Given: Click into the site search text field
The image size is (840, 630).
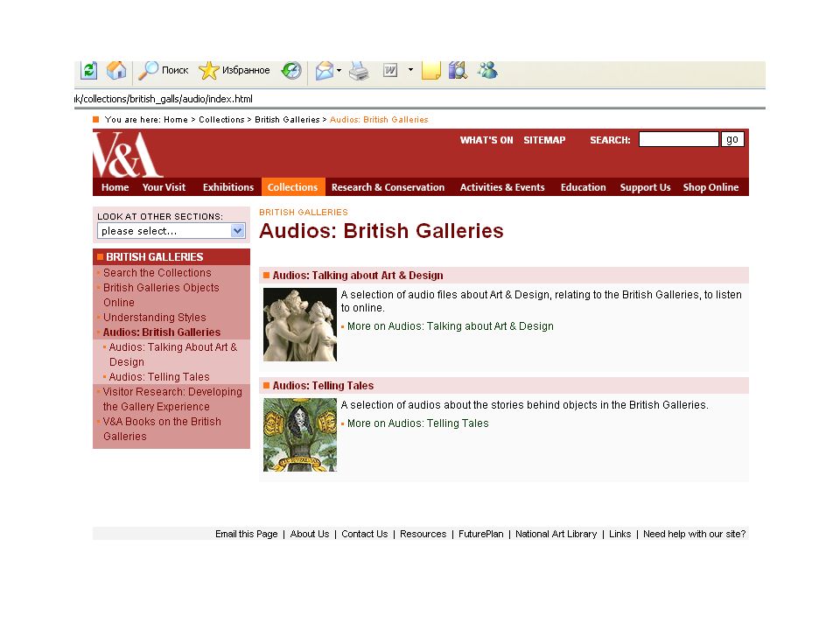Looking at the screenshot, I should coord(678,139).
